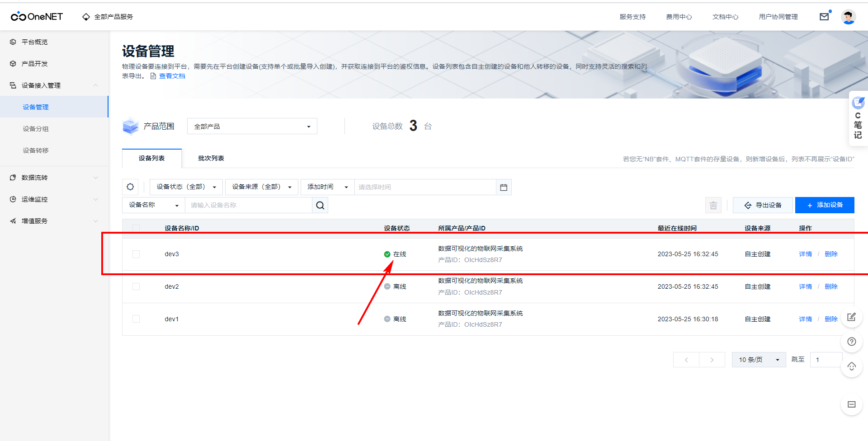
Task: Tick the checkbox for dev2
Action: coord(136,286)
